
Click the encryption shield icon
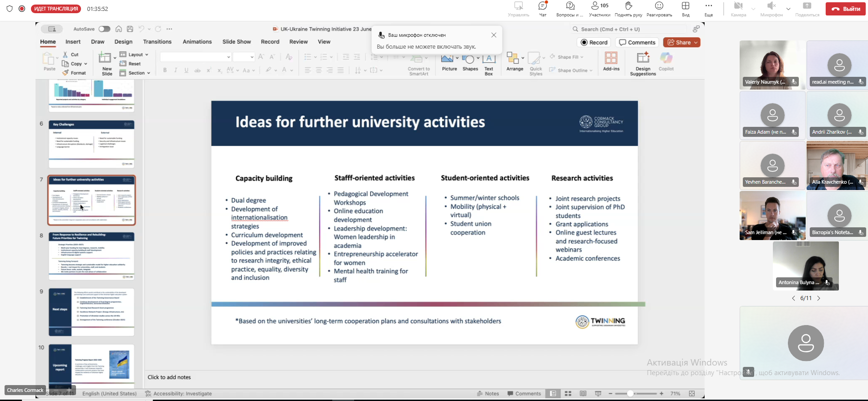point(10,9)
